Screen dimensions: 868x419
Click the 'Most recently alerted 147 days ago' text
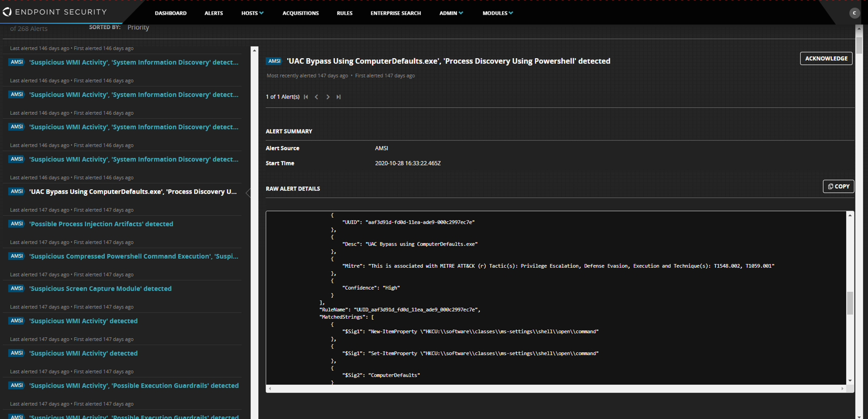(x=307, y=76)
